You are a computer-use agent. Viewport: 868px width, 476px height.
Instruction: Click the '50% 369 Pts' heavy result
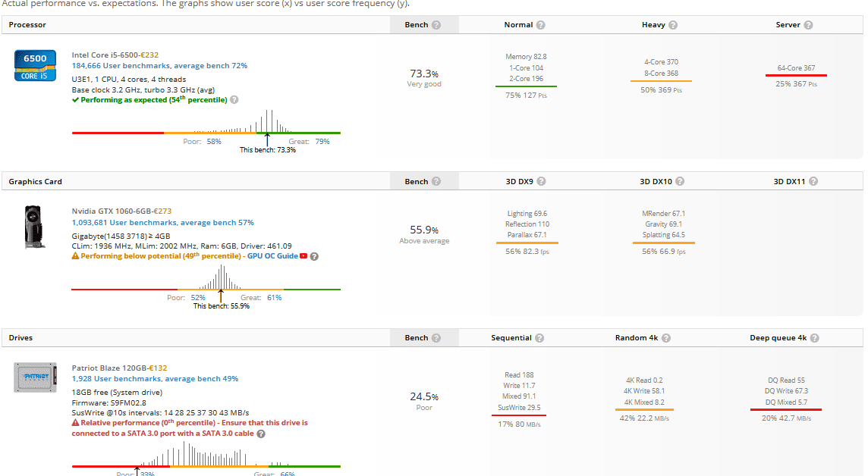(661, 89)
